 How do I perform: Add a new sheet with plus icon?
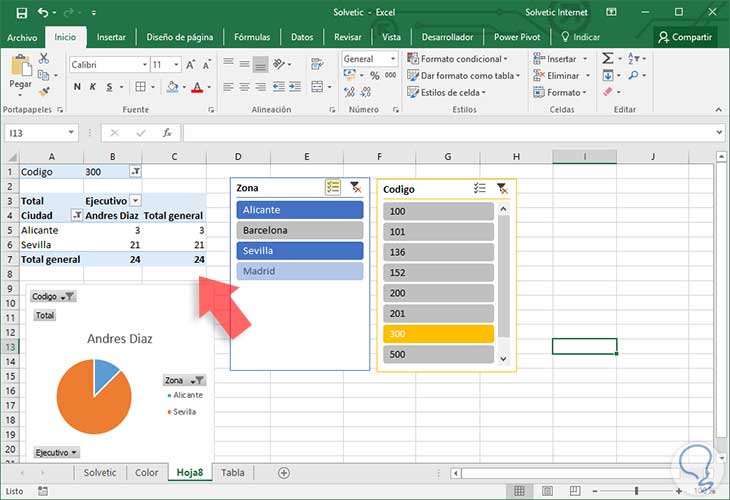[x=284, y=473]
